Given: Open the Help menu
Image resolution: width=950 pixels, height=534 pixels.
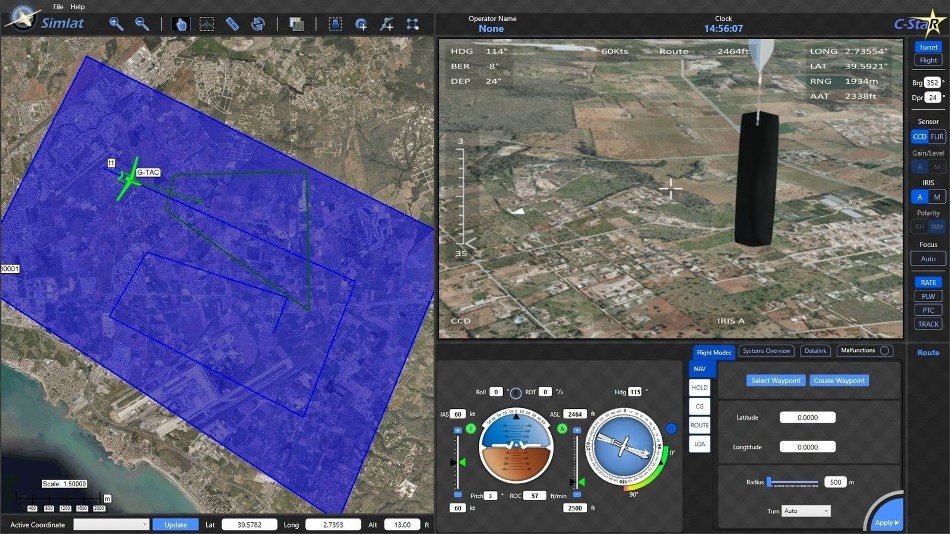Looking at the screenshot, I should click(x=78, y=7).
